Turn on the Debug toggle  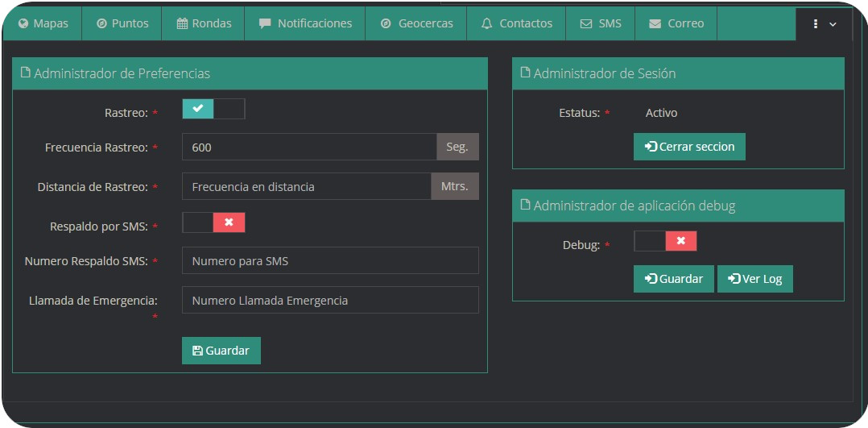[665, 241]
